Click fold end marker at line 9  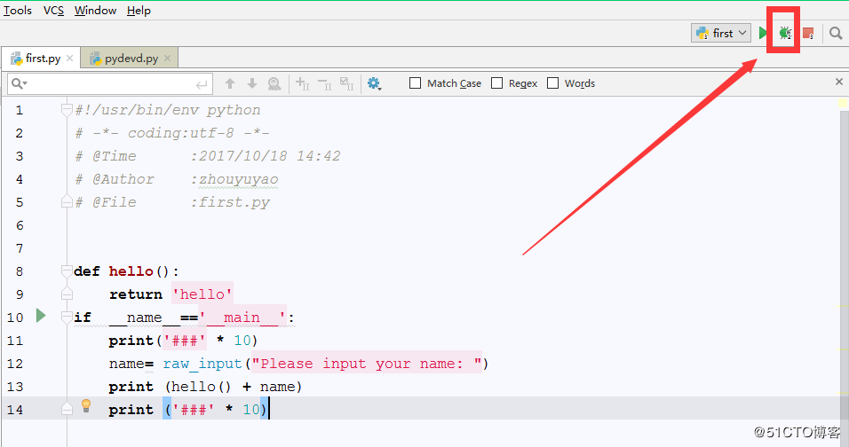(67, 294)
